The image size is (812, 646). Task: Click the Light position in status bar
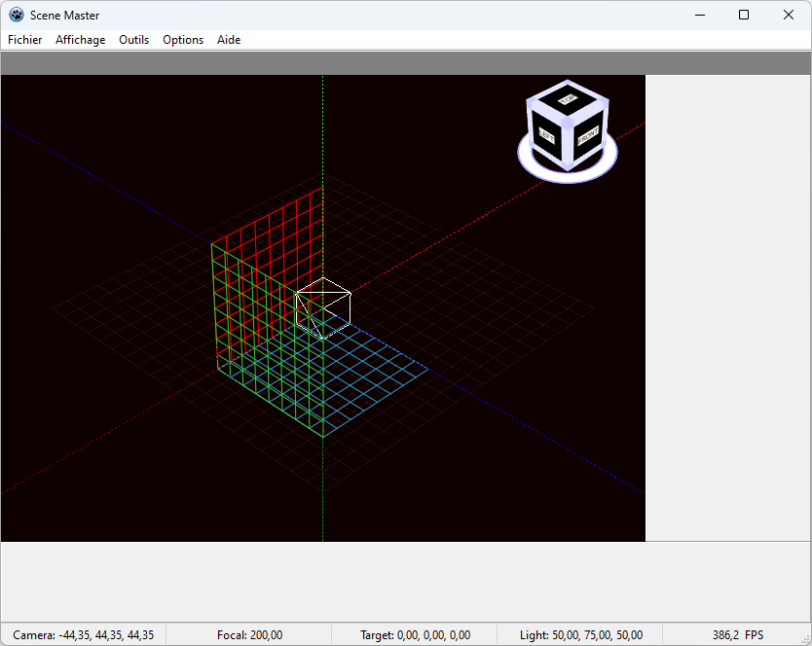coord(580,635)
